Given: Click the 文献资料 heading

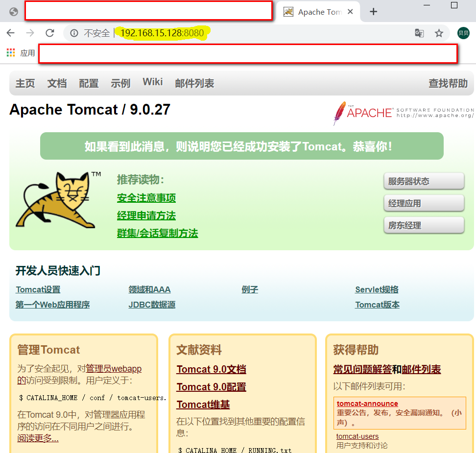Looking at the screenshot, I should (199, 350).
